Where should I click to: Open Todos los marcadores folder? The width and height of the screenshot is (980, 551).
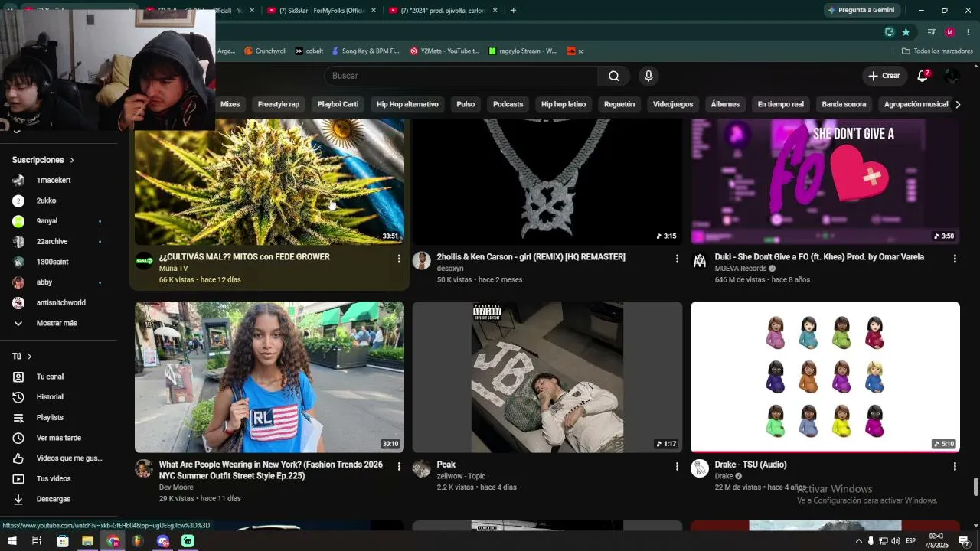[x=937, y=51]
